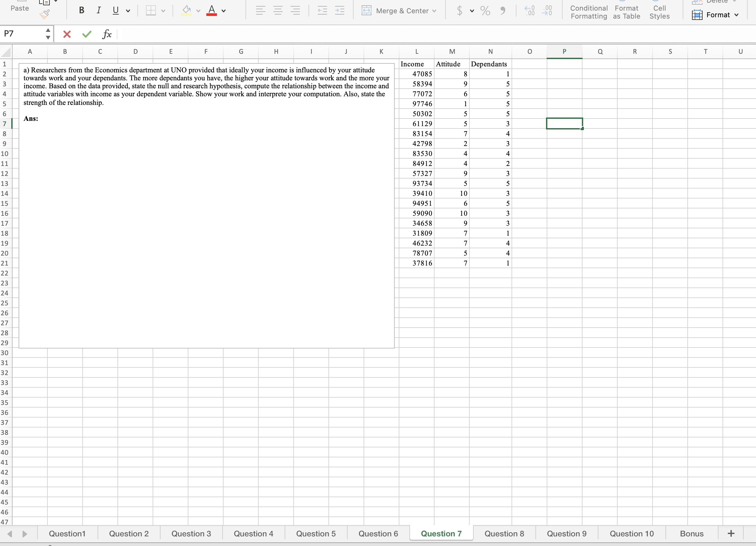Open the Bonus sheet tab
The height and width of the screenshot is (546, 756).
coord(691,533)
